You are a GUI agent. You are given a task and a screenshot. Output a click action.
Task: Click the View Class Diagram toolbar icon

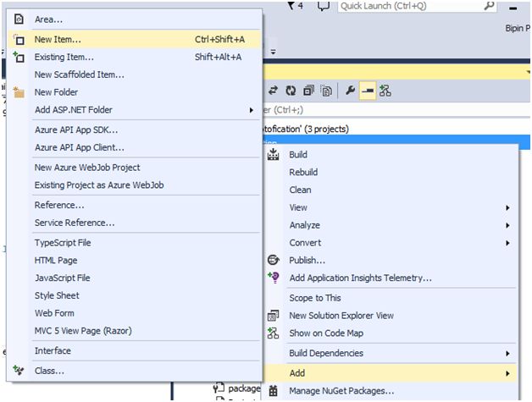385,91
